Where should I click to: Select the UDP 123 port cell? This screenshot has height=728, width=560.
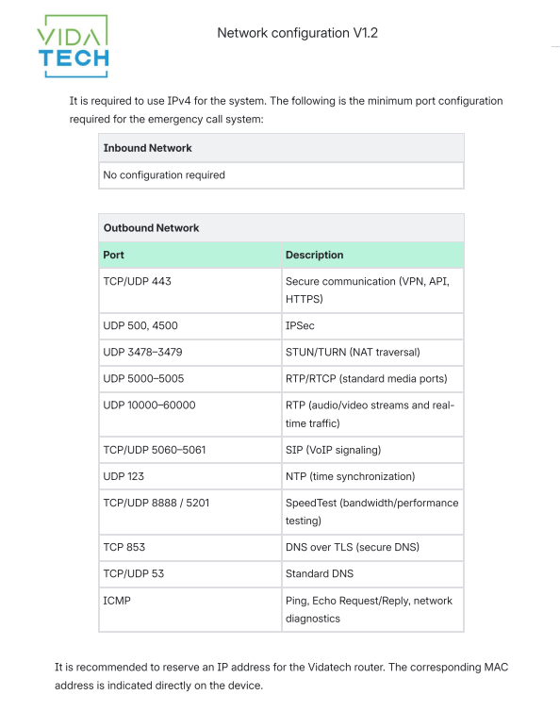tap(189, 476)
